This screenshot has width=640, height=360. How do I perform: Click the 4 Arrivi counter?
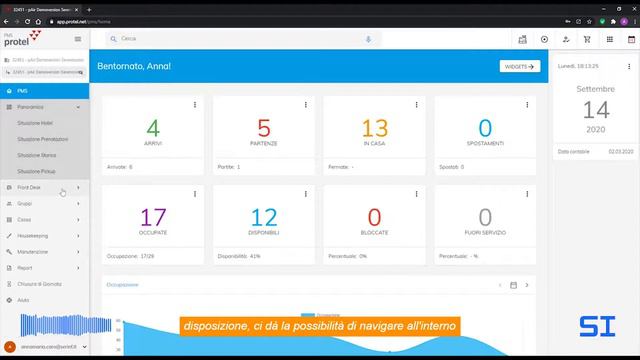pos(153,128)
